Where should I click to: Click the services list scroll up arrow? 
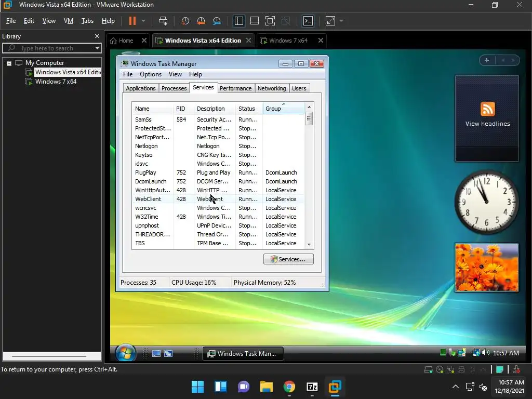click(x=309, y=107)
